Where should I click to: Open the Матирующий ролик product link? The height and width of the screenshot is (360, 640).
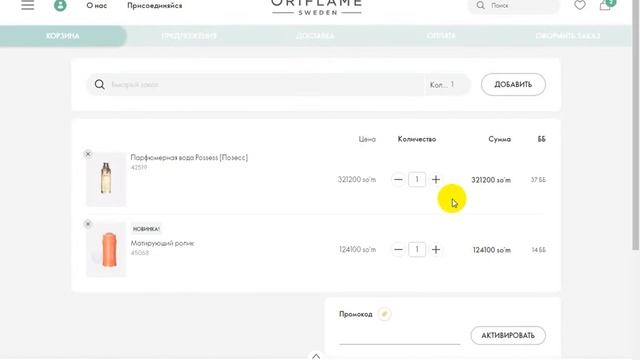click(x=162, y=243)
